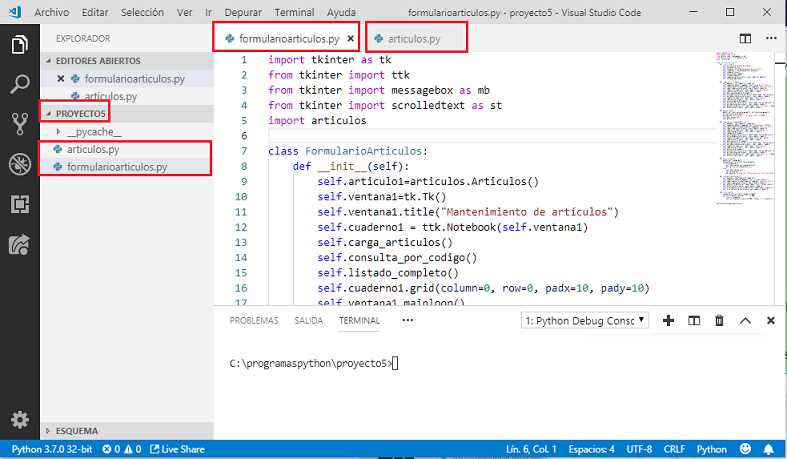Open editor More Actions ellipsis

(x=771, y=38)
